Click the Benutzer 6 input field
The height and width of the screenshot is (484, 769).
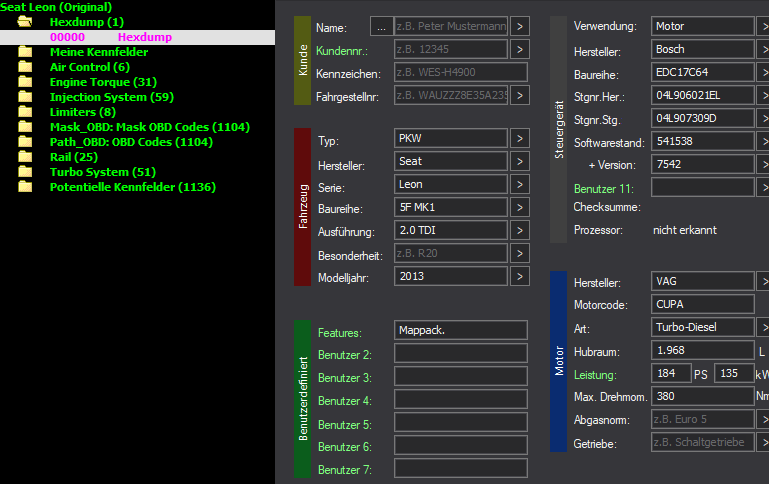tap(461, 445)
